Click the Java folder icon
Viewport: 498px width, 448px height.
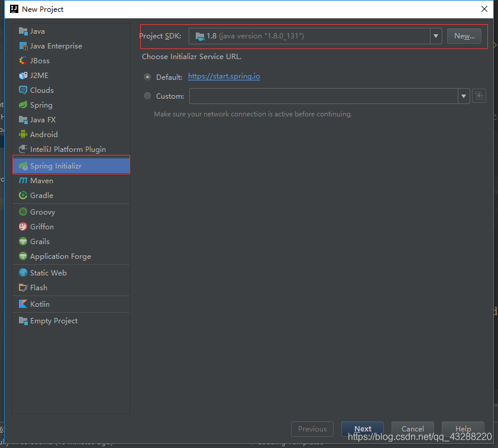click(x=23, y=31)
